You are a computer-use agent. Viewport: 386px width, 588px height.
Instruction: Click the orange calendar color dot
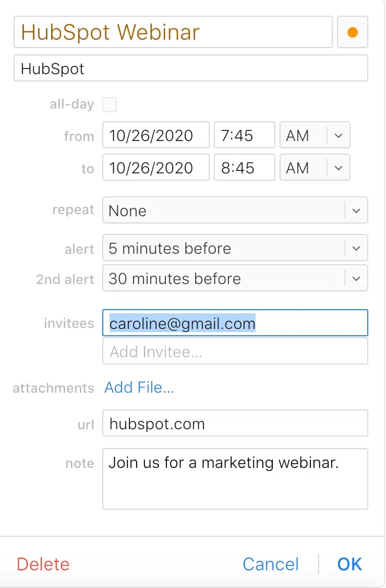353,32
